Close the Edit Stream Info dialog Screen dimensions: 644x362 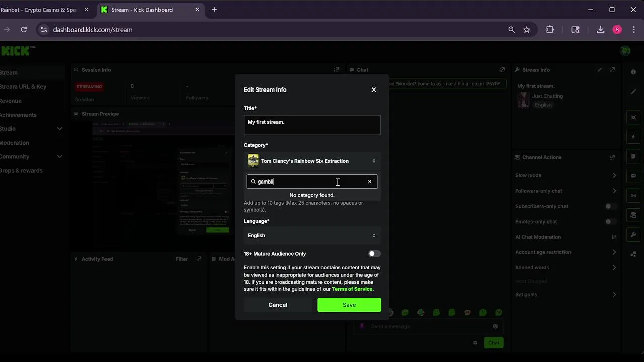tap(374, 89)
